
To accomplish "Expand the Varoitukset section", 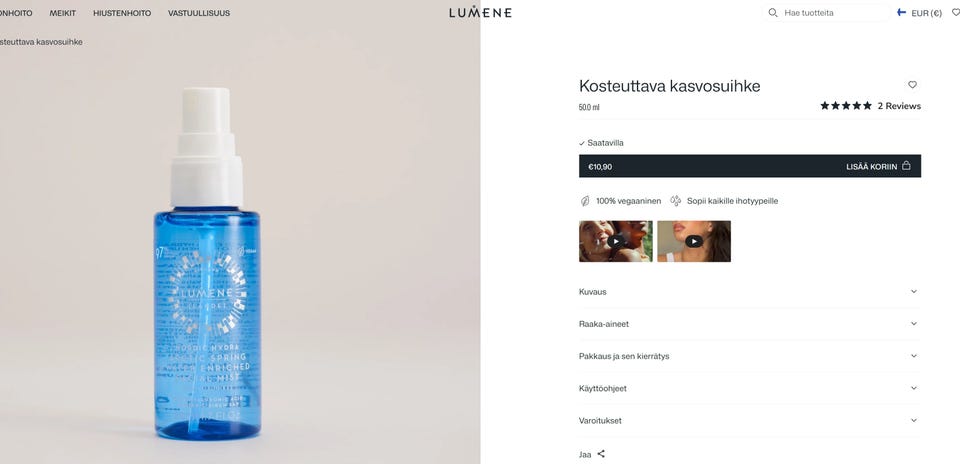I will point(749,421).
